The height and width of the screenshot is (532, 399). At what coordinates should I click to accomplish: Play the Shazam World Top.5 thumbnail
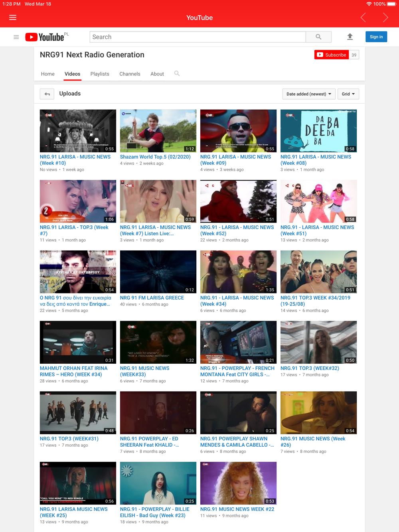coord(158,131)
